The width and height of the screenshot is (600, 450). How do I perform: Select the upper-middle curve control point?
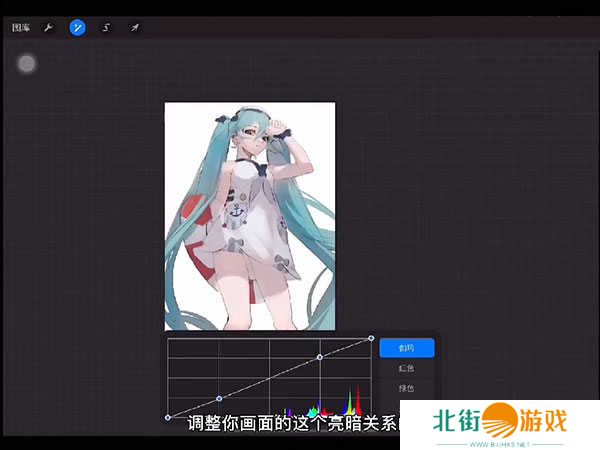click(319, 357)
